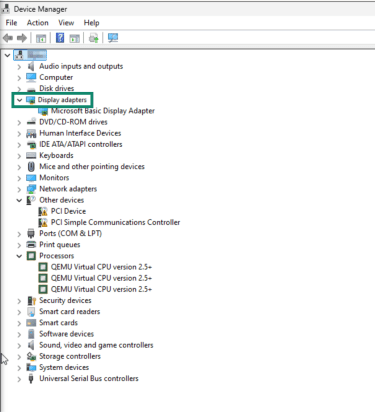The height and width of the screenshot is (412, 375).
Task: Expand the Keyboards node
Action: (19, 156)
